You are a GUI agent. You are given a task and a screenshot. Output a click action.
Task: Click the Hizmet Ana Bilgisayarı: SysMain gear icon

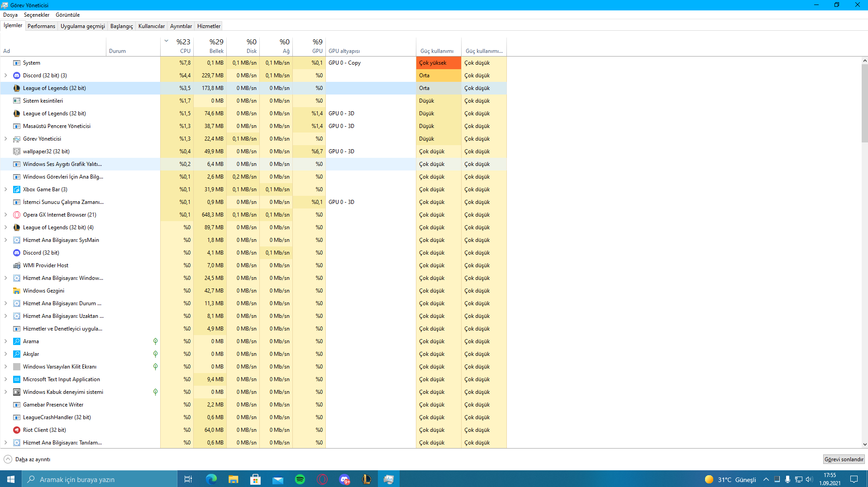17,240
